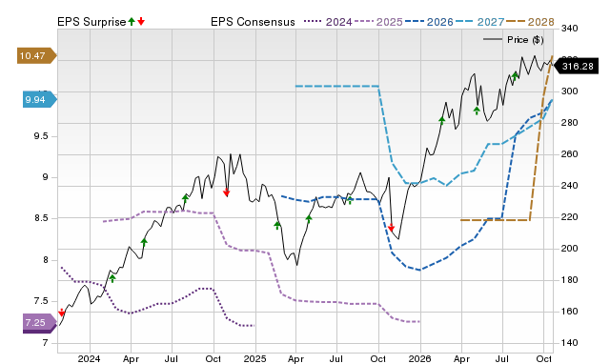Click the green up arrow in the EPS Surprise legend
This screenshot has width=610, height=364.
(x=132, y=21)
